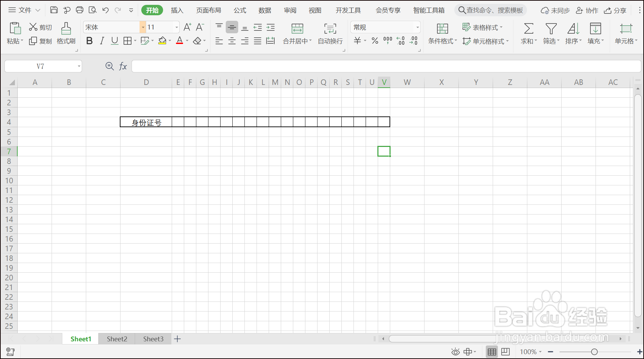Expand the name box dropdown
The image size is (644, 359).
coord(79,66)
